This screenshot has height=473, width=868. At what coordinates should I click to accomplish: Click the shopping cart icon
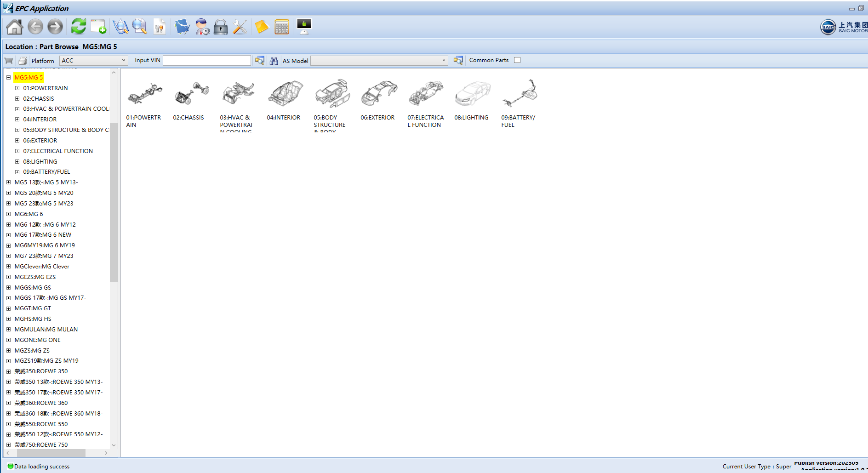[9, 61]
